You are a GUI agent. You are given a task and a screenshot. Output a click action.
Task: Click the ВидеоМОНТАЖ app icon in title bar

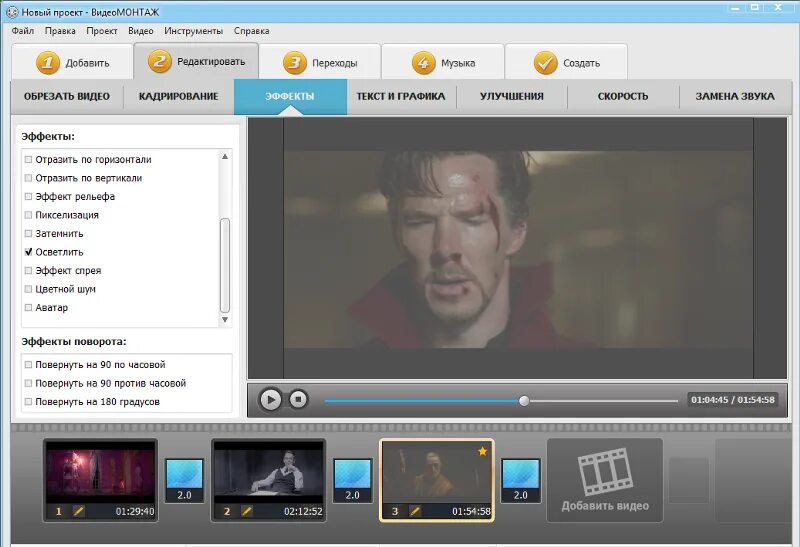click(12, 11)
